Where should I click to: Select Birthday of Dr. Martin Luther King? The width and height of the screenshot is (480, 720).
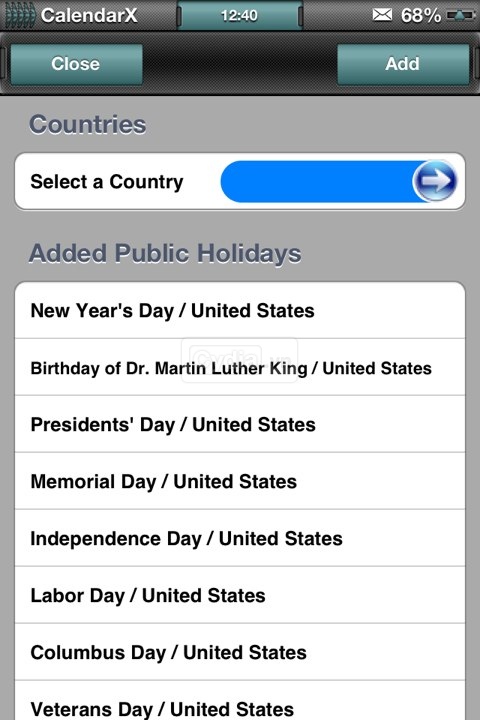pos(240,367)
